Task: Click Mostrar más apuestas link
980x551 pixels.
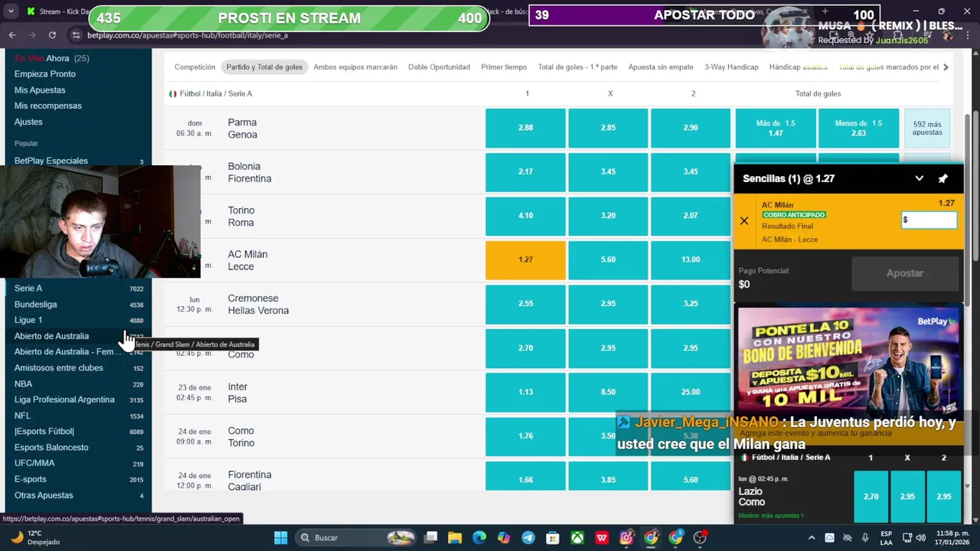Action: (x=770, y=516)
